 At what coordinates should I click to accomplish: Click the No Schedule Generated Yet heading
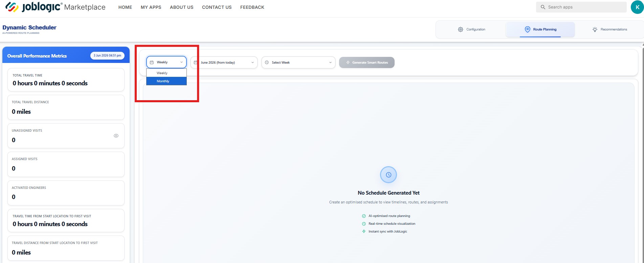388,193
